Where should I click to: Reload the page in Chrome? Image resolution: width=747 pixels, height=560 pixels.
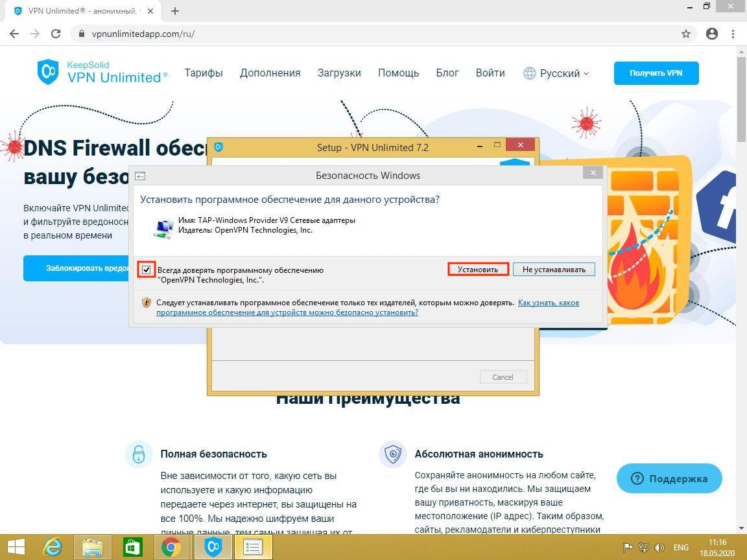56,34
